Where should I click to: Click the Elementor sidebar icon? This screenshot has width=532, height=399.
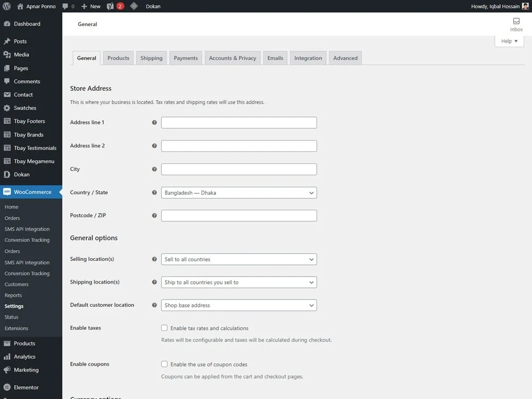pos(7,387)
